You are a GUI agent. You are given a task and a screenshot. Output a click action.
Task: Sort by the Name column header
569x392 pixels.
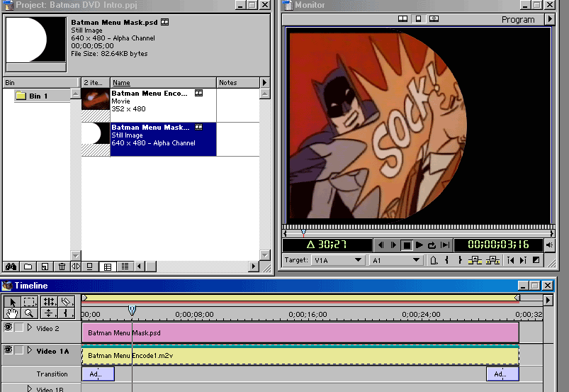(x=163, y=83)
